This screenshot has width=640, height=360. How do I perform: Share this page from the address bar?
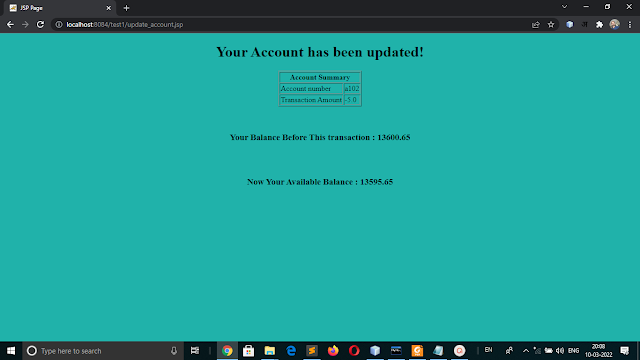pos(536,24)
